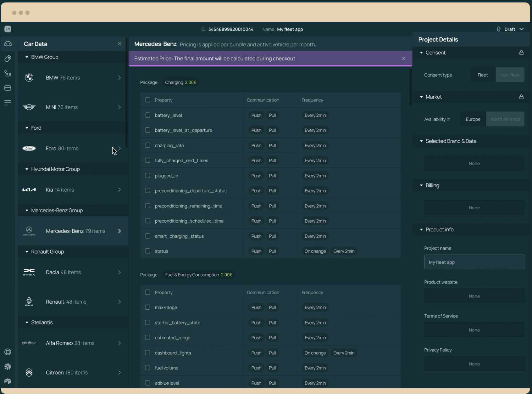
Task: Open the Dacia 48 items row
Action: 73,272
